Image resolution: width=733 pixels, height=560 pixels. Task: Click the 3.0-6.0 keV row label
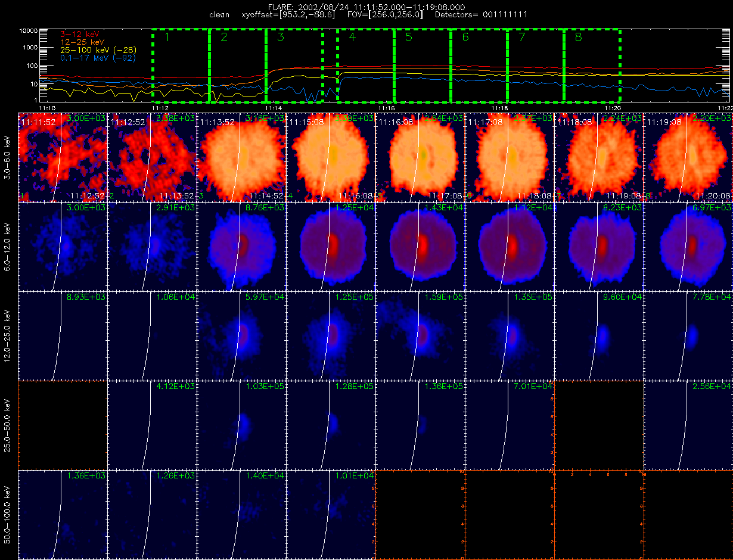tap(8, 157)
